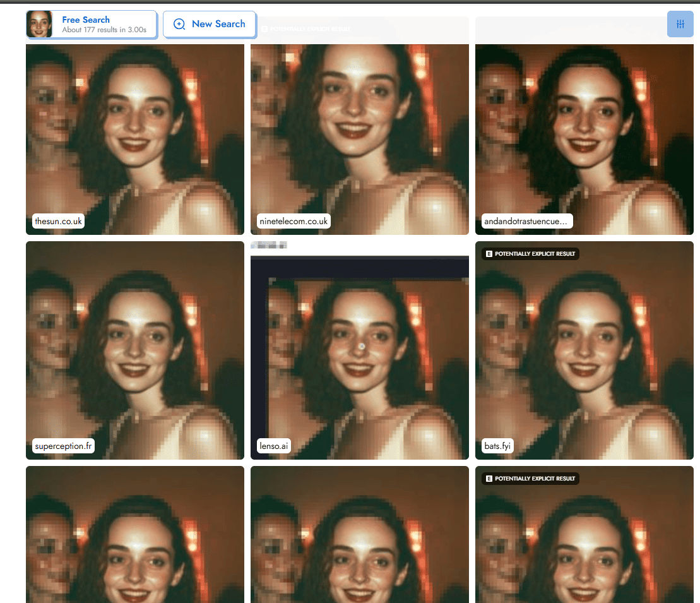Click the Free Search results summary
700x603 pixels.
tap(104, 25)
